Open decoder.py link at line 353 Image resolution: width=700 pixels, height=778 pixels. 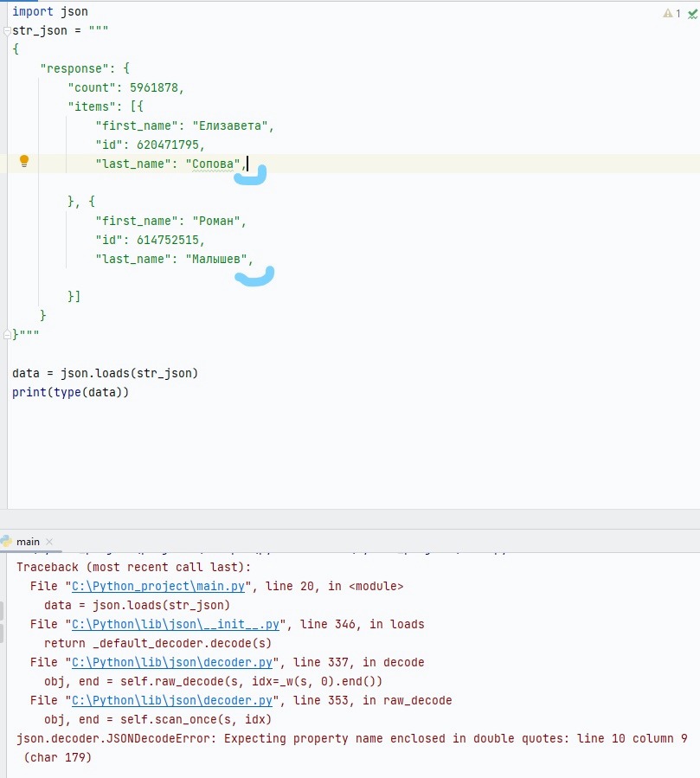(x=172, y=701)
